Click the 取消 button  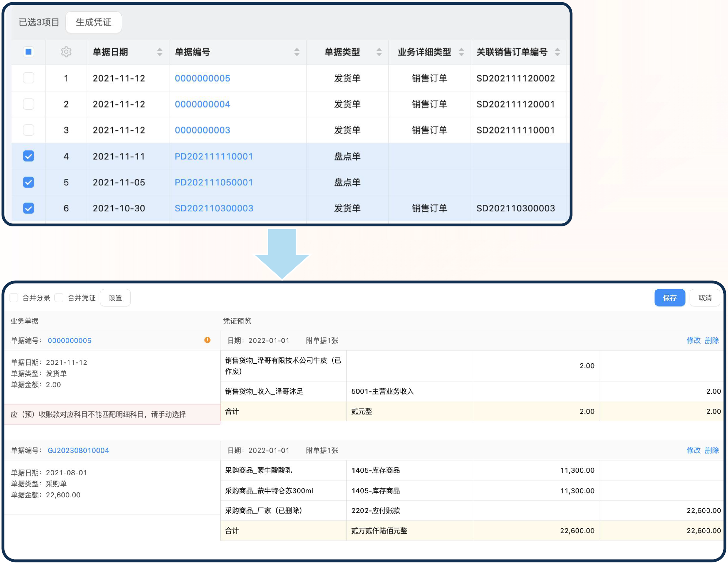705,298
